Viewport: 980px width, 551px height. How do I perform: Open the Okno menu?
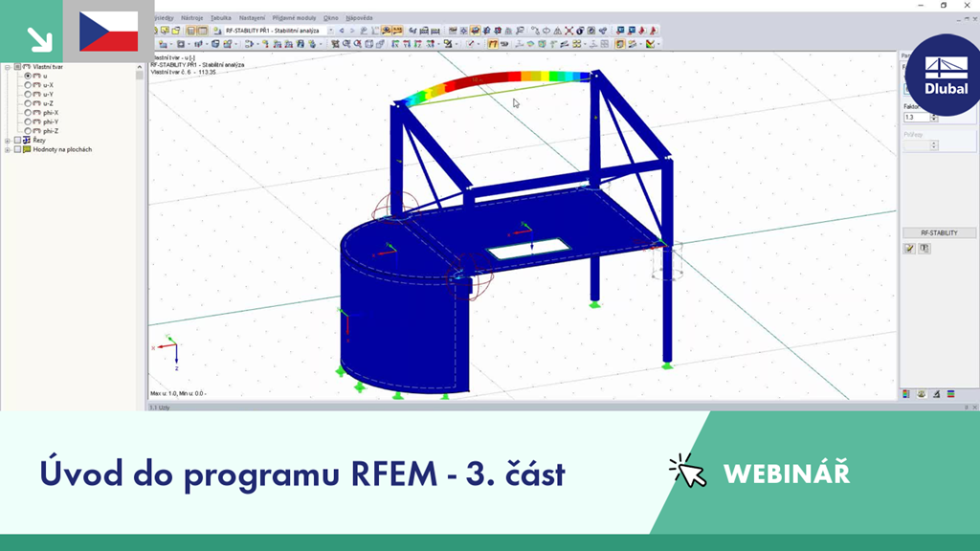(x=330, y=18)
